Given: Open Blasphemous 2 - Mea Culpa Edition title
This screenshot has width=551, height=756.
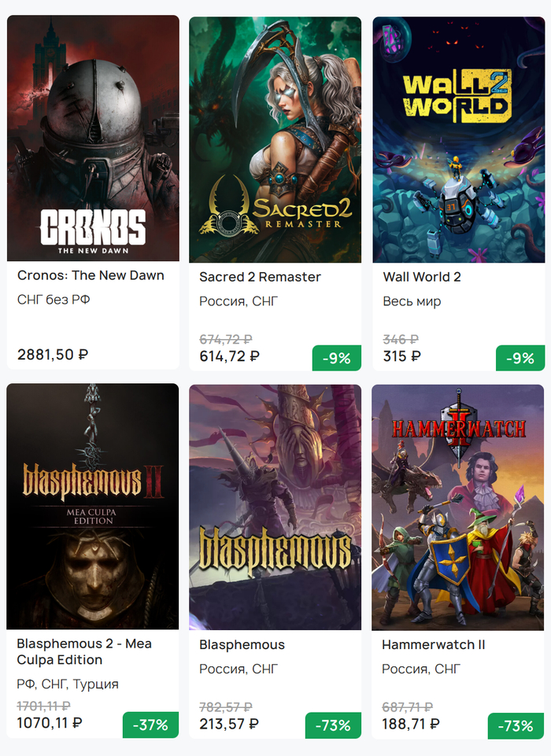Looking at the screenshot, I should [x=84, y=651].
